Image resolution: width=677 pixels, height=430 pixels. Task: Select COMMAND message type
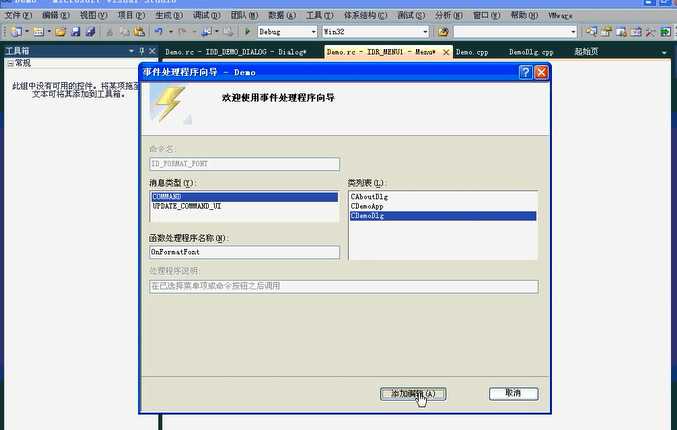click(244, 197)
